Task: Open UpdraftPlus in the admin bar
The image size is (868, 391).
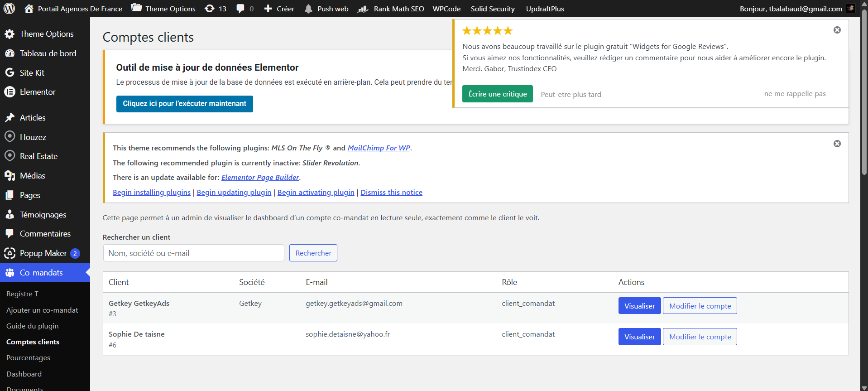Action: 545,9
